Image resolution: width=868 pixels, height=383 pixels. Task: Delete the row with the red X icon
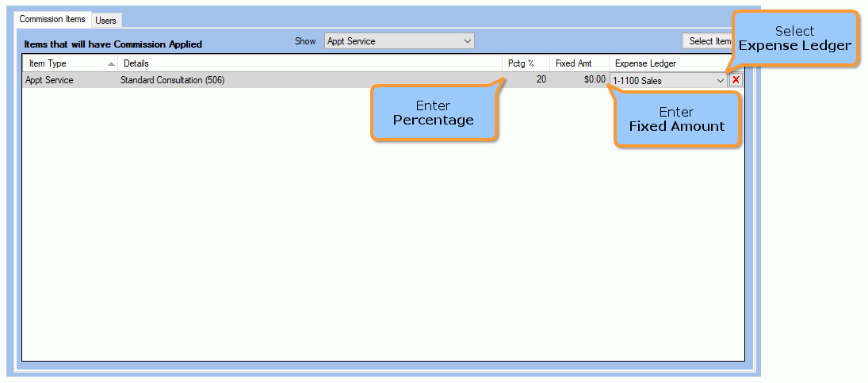click(736, 80)
